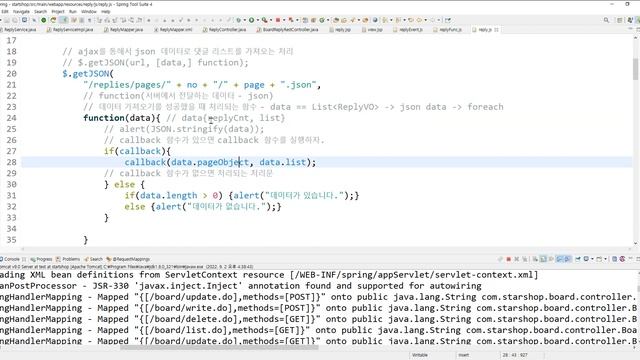This screenshot has width=640, height=360.
Task: Switch to ReplyMapper.xml editor tab
Action: (x=173, y=30)
